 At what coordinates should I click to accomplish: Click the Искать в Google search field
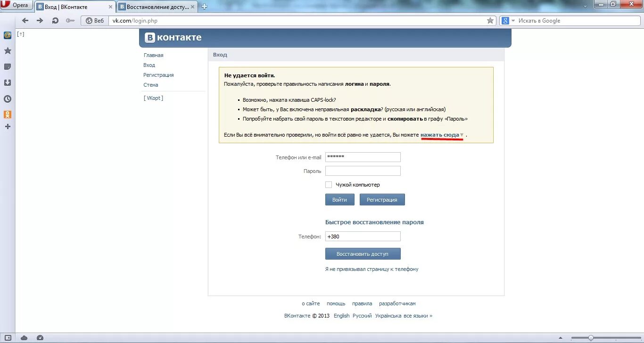(x=578, y=21)
